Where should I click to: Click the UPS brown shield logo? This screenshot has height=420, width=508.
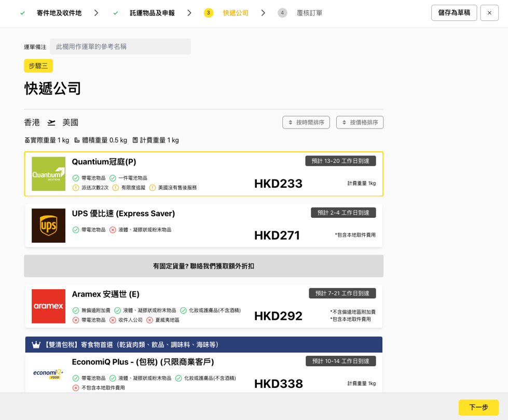(x=48, y=226)
